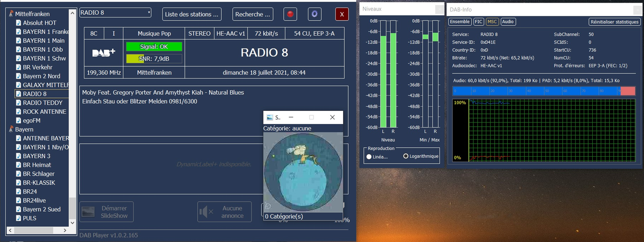Switch to the FIC tab in DAB-Info
The width and height of the screenshot is (644, 242).
click(478, 22)
